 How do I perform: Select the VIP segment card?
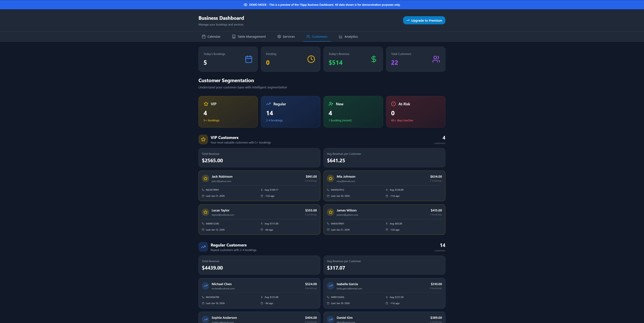(228, 112)
